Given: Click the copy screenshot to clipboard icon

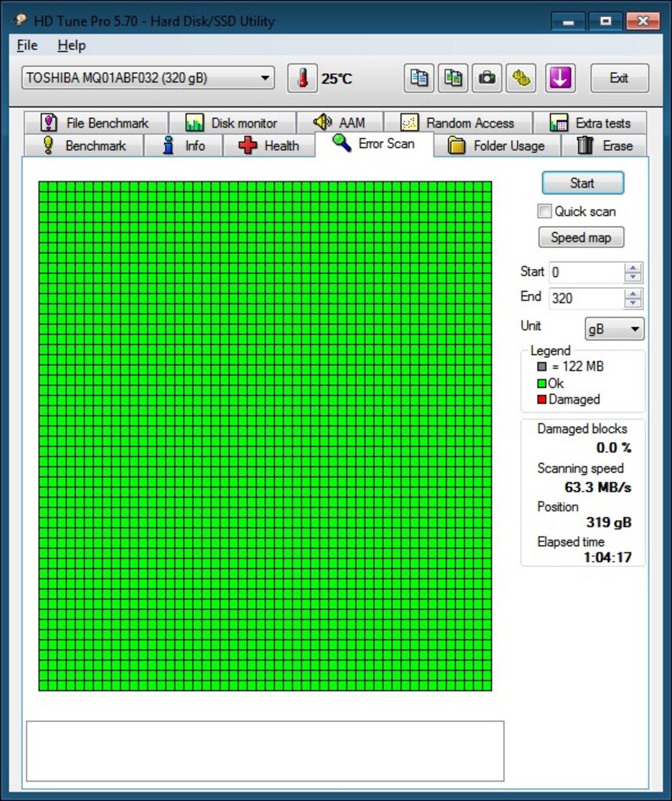Looking at the screenshot, I should [x=453, y=78].
